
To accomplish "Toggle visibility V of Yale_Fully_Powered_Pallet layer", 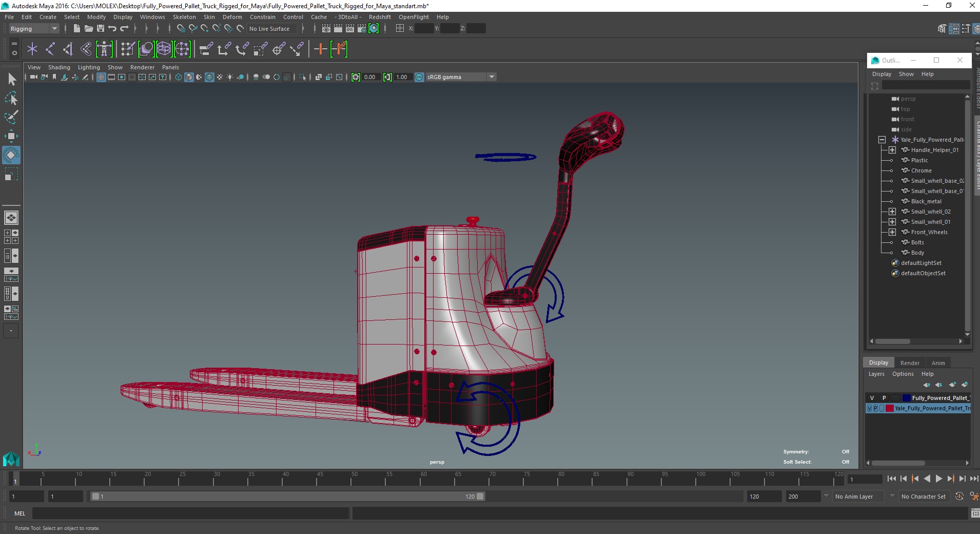I will (x=869, y=408).
